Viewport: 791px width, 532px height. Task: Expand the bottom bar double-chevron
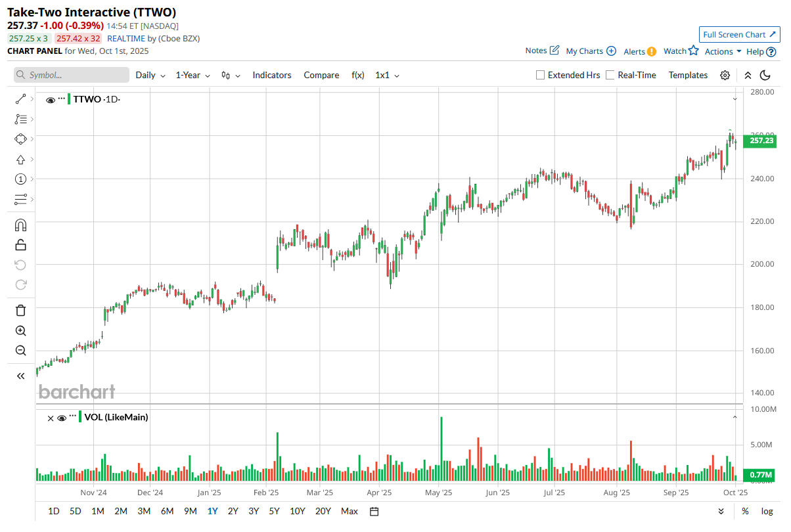[721, 511]
